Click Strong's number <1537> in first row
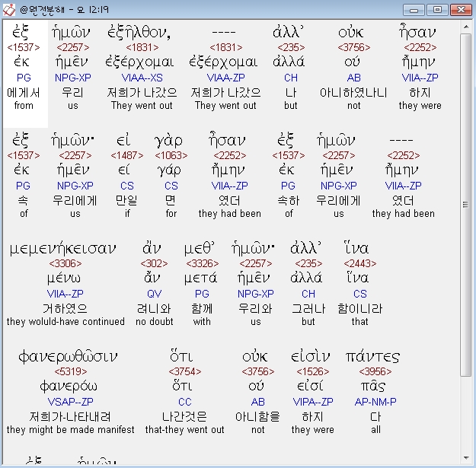This screenshot has height=468, width=476. pyautogui.click(x=24, y=47)
